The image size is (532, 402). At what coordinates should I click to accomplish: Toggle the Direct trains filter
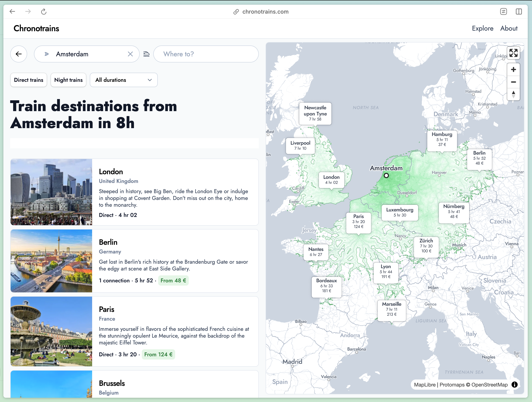(x=29, y=80)
